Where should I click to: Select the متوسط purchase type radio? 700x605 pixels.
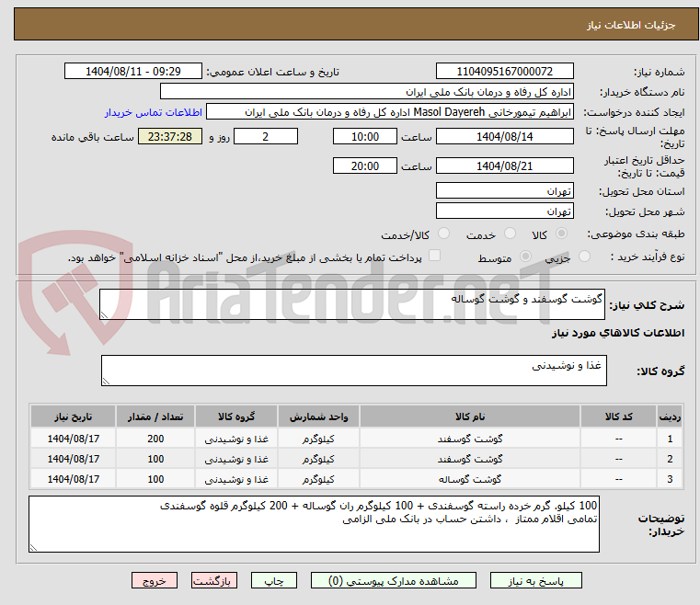[525, 257]
